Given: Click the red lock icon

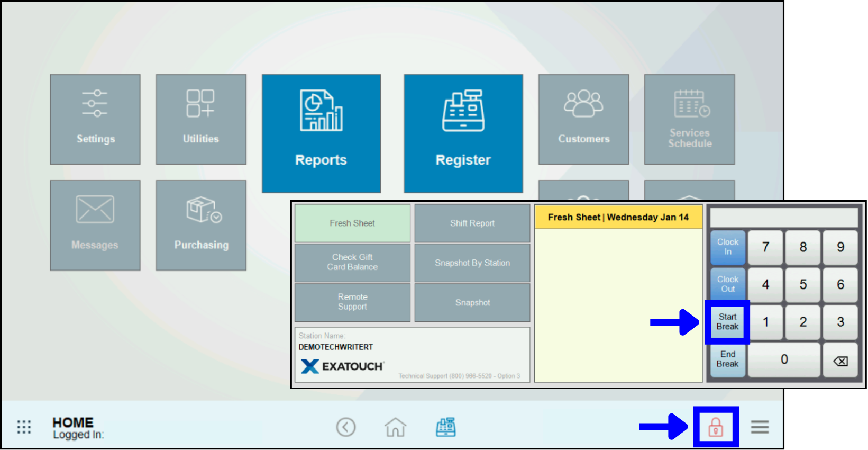Looking at the screenshot, I should (x=716, y=427).
